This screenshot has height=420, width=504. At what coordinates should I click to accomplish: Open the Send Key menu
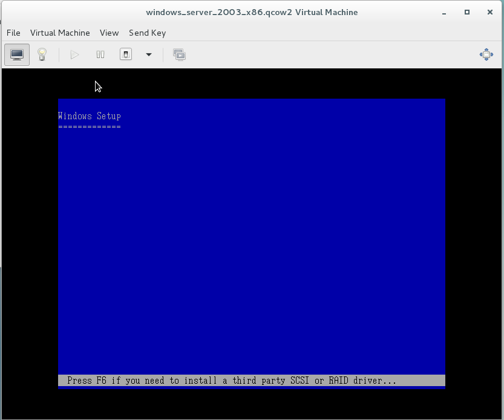tap(148, 33)
